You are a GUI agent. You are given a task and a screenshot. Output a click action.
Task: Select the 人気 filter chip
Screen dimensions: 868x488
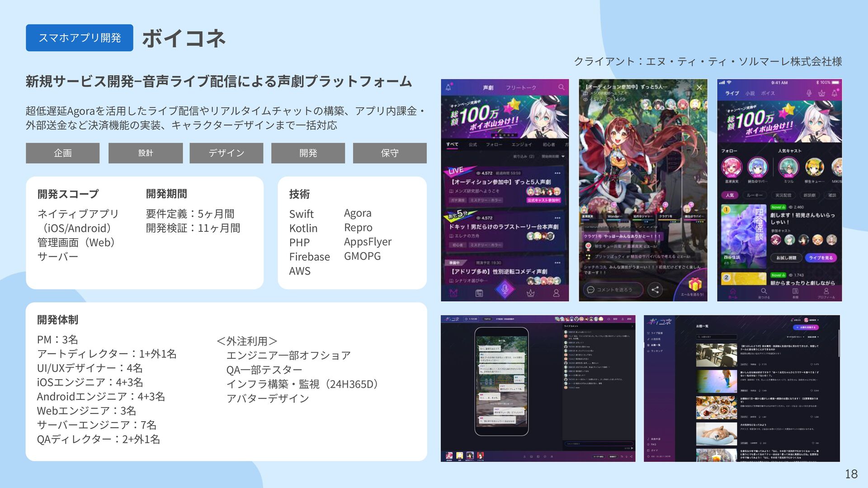730,195
